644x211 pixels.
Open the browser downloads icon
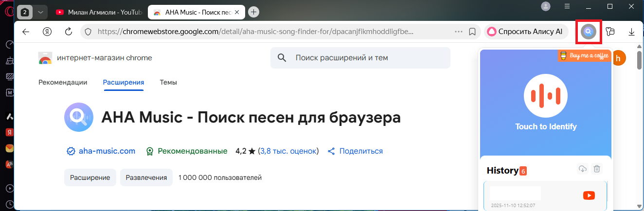[x=631, y=32]
